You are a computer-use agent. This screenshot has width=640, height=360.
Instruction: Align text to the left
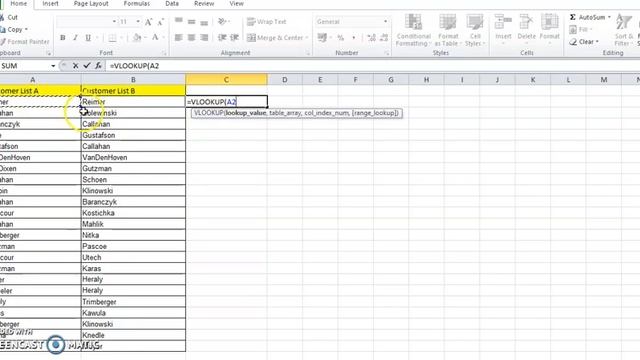(178, 38)
